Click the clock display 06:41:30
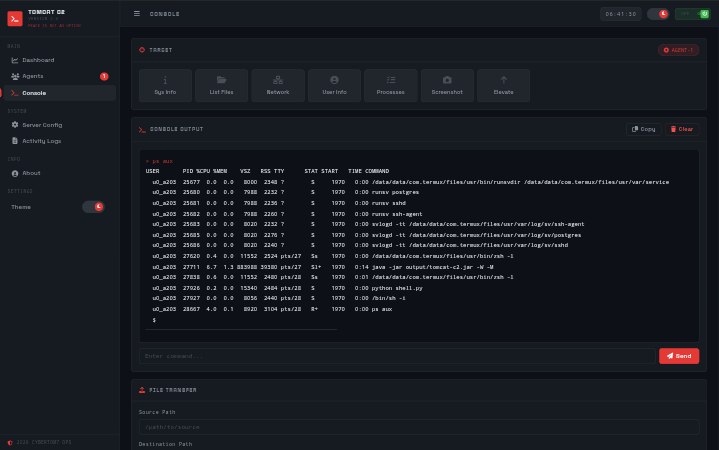This screenshot has height=450, width=719. 620,14
